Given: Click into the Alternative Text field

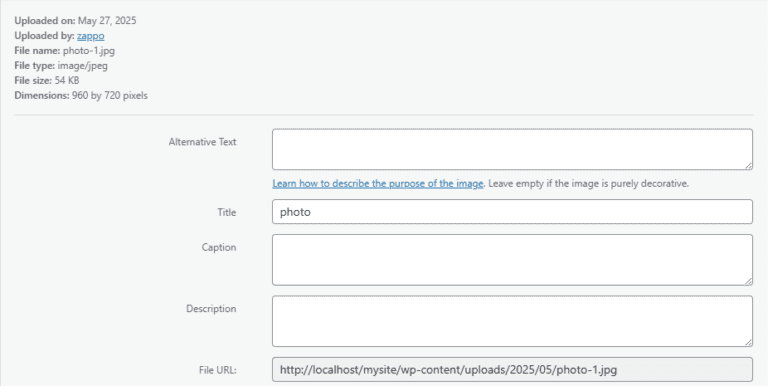Looking at the screenshot, I should pyautogui.click(x=512, y=149).
